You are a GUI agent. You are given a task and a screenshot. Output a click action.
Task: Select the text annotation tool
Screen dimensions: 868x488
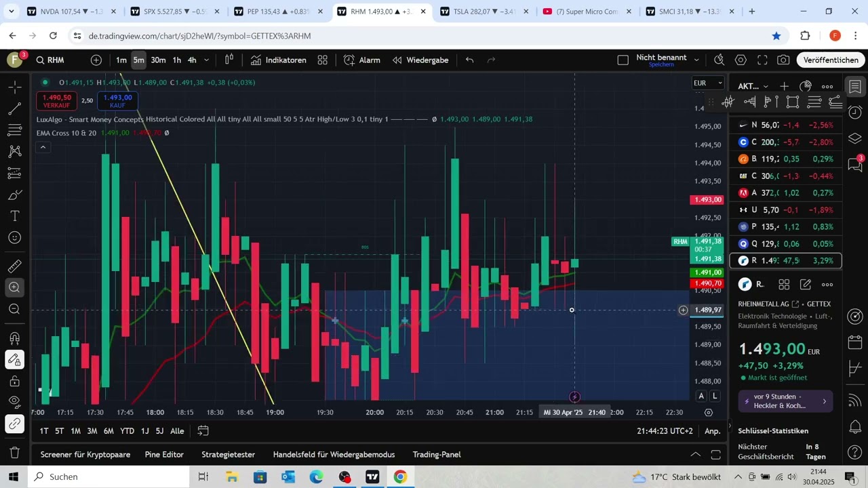(x=15, y=216)
